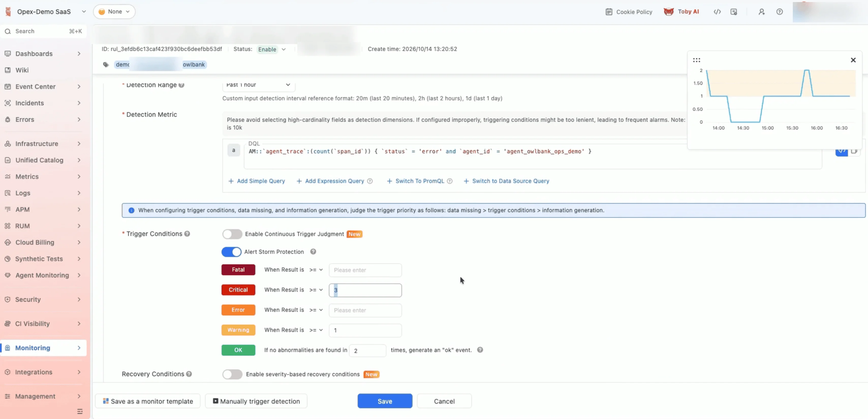Open the Past 1 hour detection range dropdown
Image resolution: width=868 pixels, height=419 pixels.
coord(258,85)
